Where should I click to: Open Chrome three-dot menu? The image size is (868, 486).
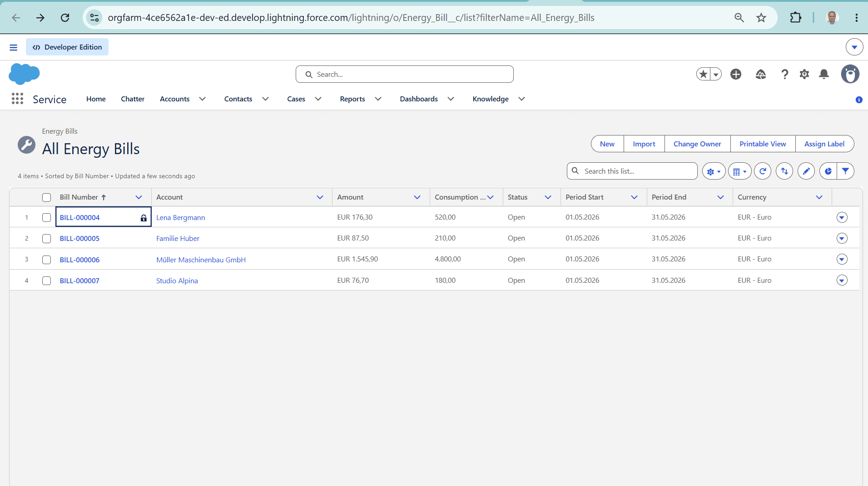point(857,18)
